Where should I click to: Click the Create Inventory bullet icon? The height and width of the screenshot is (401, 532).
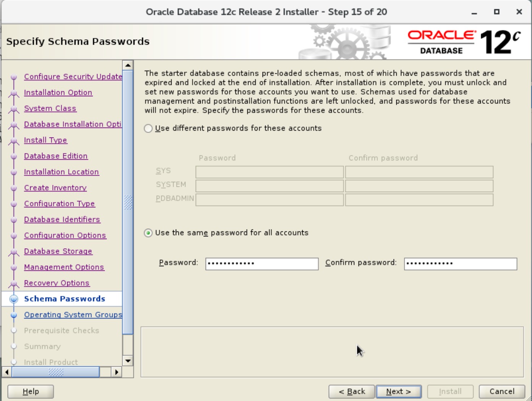point(14,188)
